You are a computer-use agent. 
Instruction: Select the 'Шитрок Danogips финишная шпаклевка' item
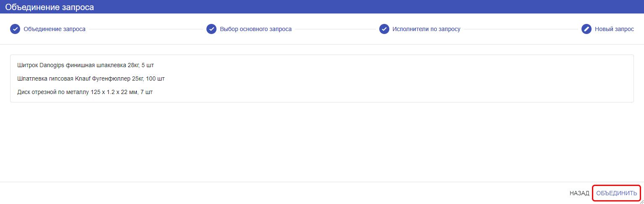(86, 65)
